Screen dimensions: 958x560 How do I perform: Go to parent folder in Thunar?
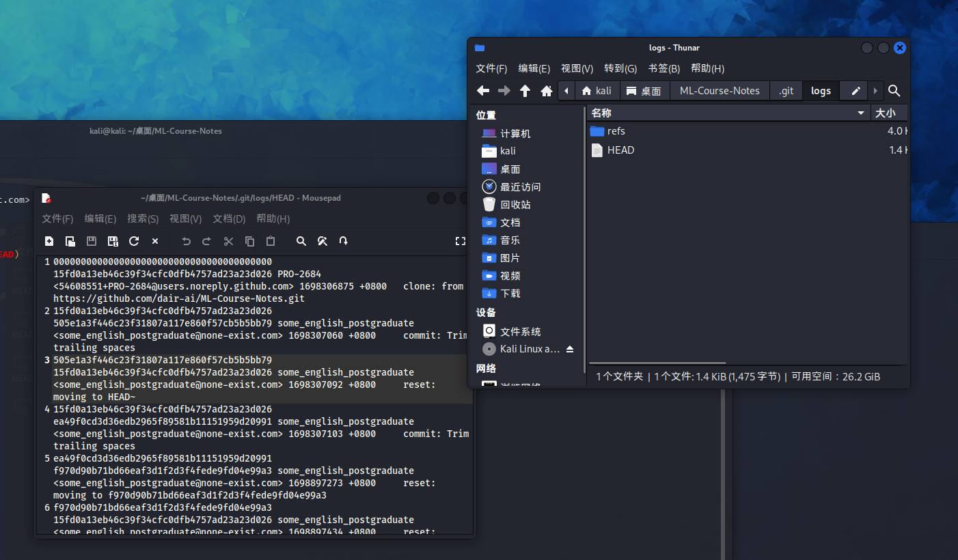pos(525,91)
